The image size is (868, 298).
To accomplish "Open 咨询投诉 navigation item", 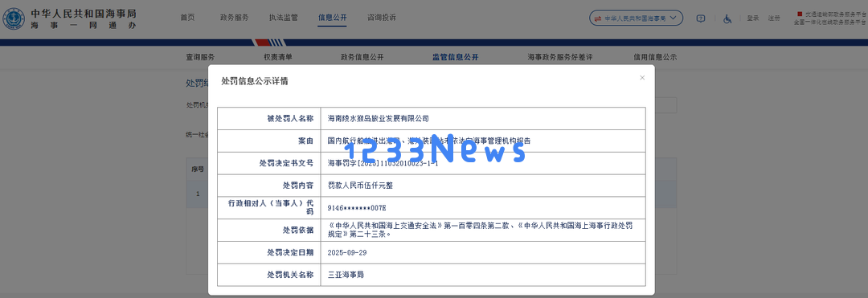I will [382, 17].
